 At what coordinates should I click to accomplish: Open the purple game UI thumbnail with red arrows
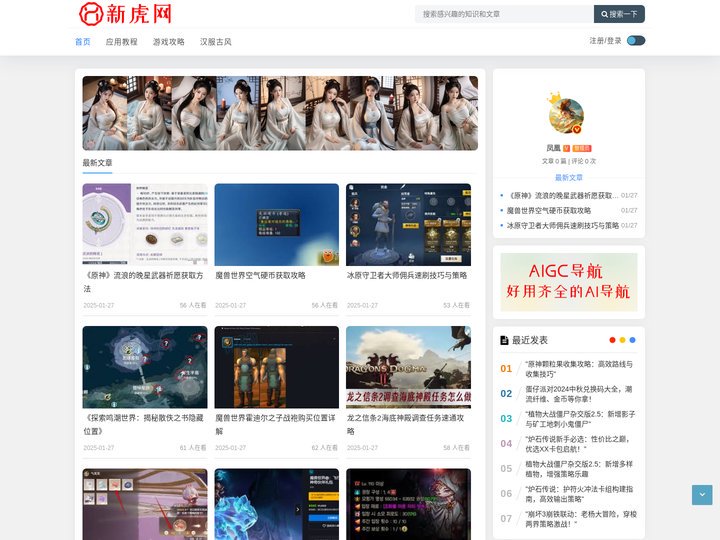pos(145,504)
